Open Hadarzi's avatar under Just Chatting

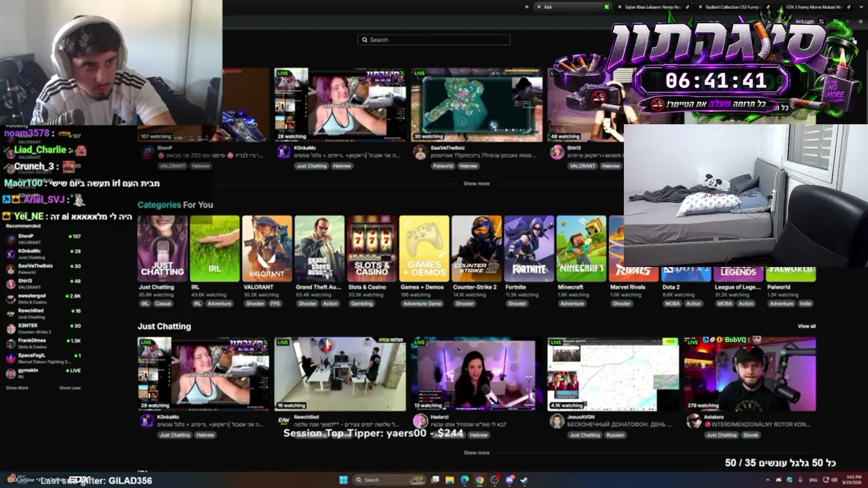[x=420, y=421]
